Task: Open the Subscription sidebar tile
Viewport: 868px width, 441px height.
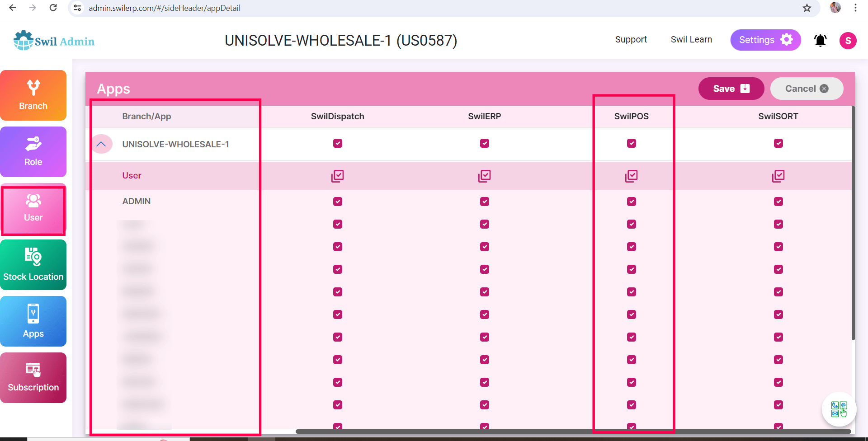Action: (33, 378)
